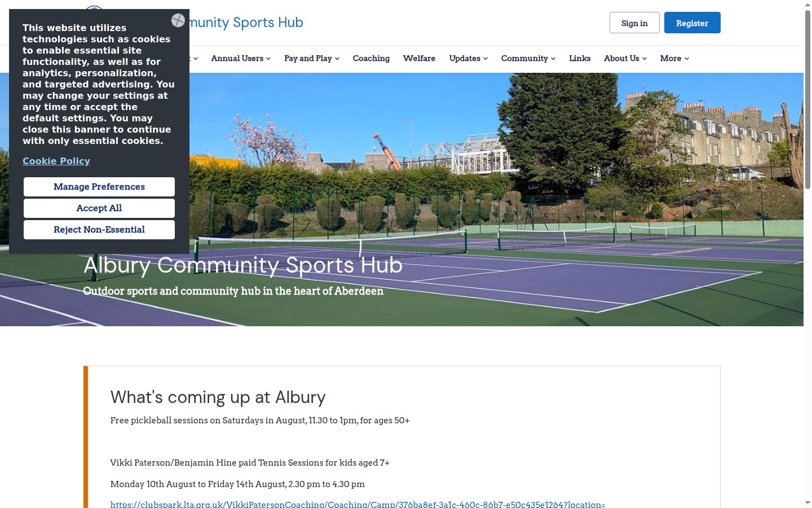Viewport: 812px width, 508px height.
Task: Click the Sign in button
Action: 634,23
